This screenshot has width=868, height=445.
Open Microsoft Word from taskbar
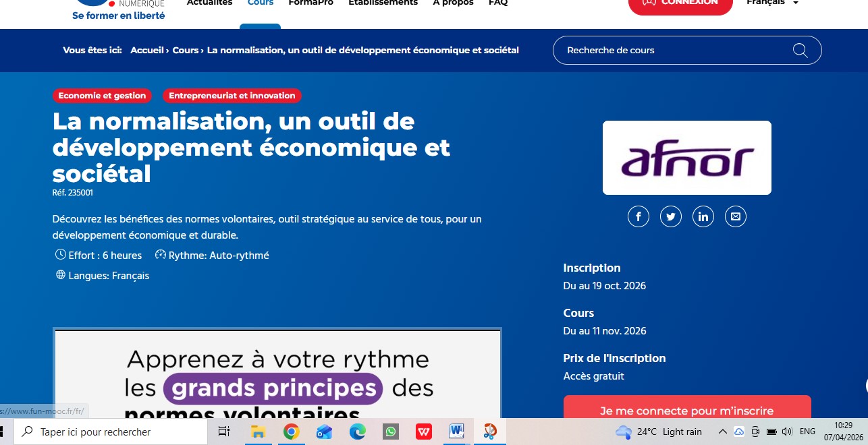click(456, 432)
